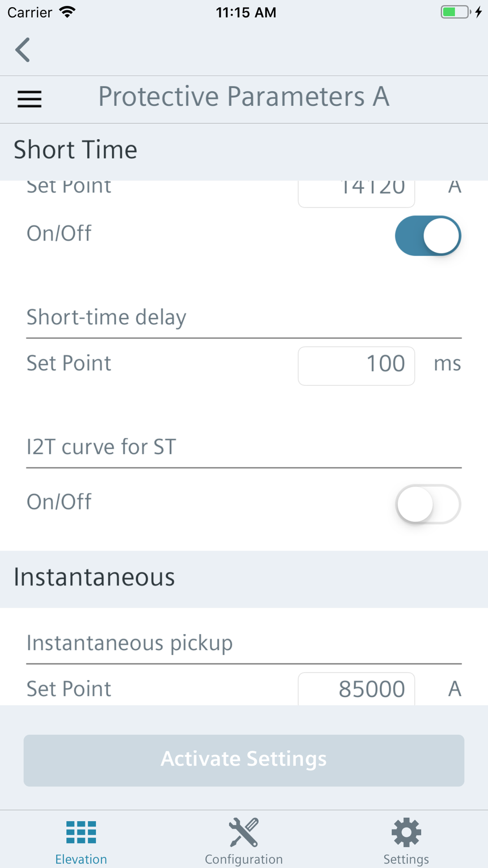Turn off Short Time On/Off switch

(x=428, y=236)
